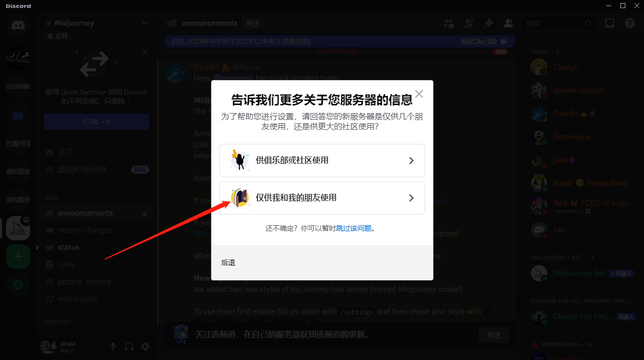Open the getting-started channel
Viewport: 644px width, 360px height.
(x=97, y=282)
